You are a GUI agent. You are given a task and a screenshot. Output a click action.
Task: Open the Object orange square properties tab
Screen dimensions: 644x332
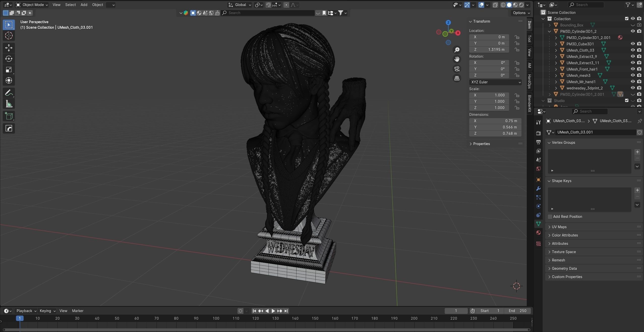(x=538, y=180)
